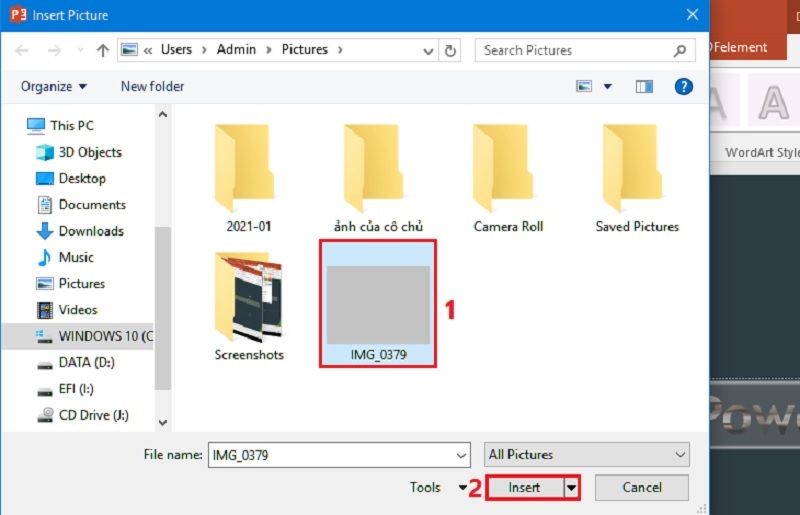Viewport: 800px width, 515px height.
Task: Click the Help question mark icon
Action: [684, 87]
